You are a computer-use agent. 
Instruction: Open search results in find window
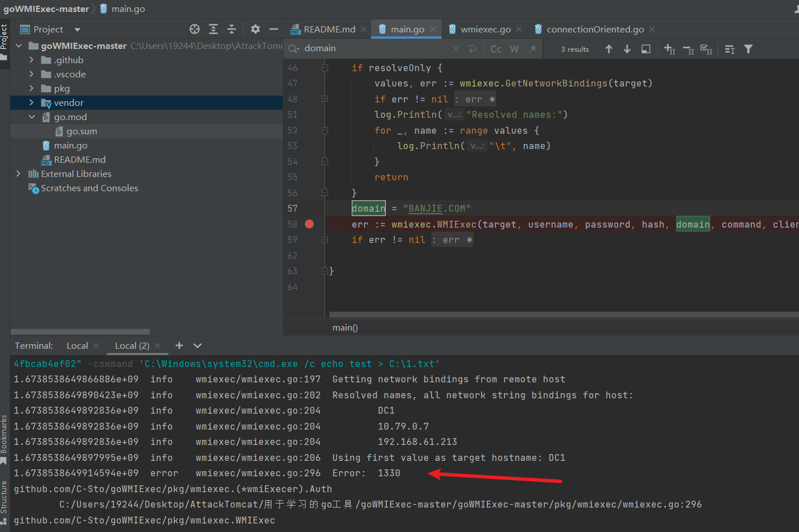point(646,49)
